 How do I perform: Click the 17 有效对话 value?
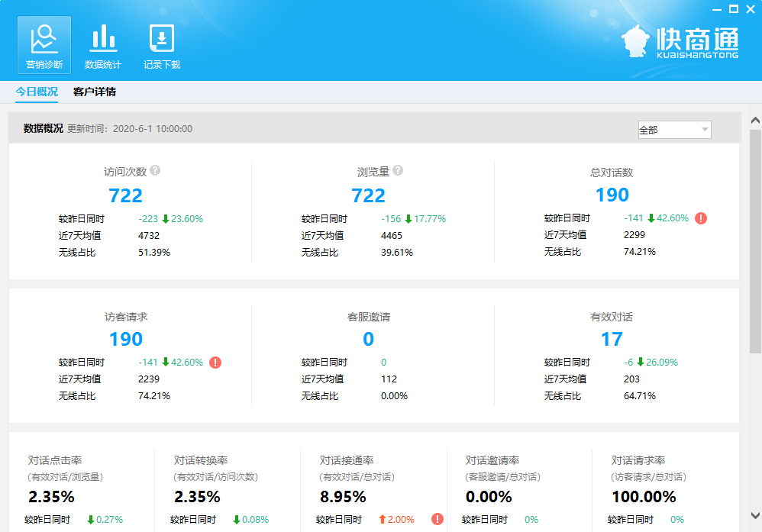[612, 339]
